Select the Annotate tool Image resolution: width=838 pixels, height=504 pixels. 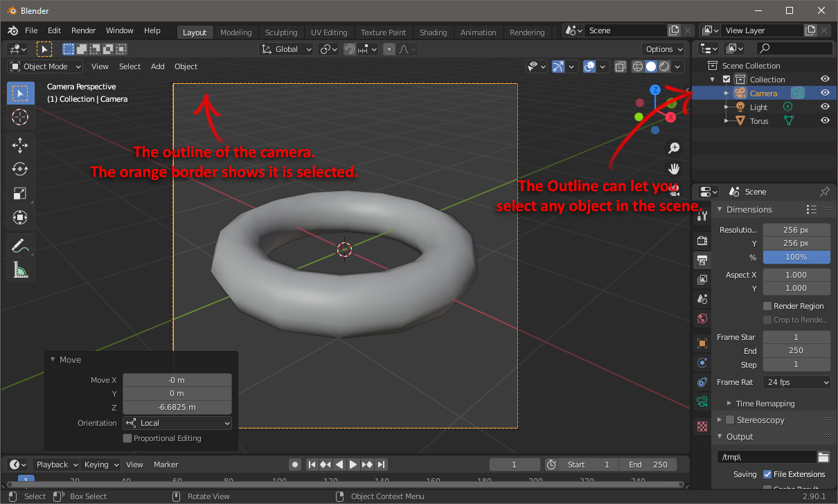[20, 245]
